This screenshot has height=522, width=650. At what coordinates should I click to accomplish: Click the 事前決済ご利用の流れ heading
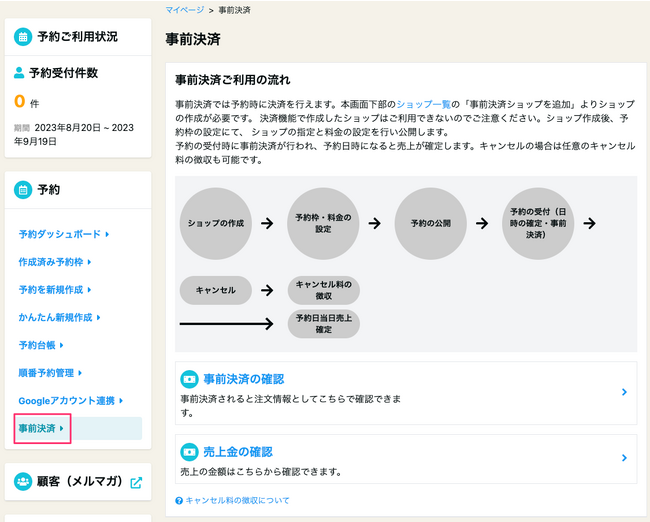coord(233,80)
